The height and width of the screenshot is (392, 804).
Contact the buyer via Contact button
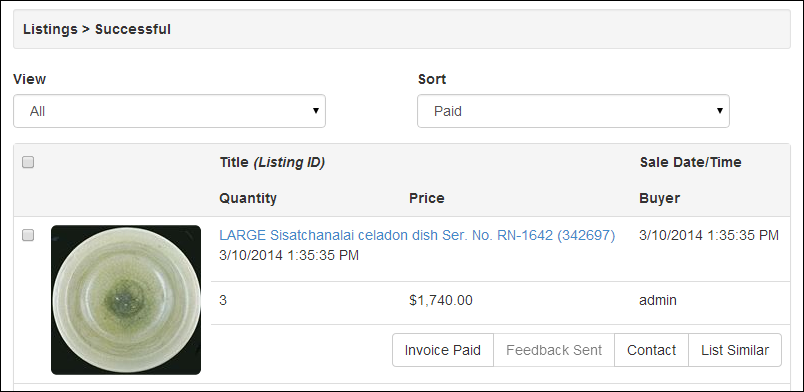651,350
